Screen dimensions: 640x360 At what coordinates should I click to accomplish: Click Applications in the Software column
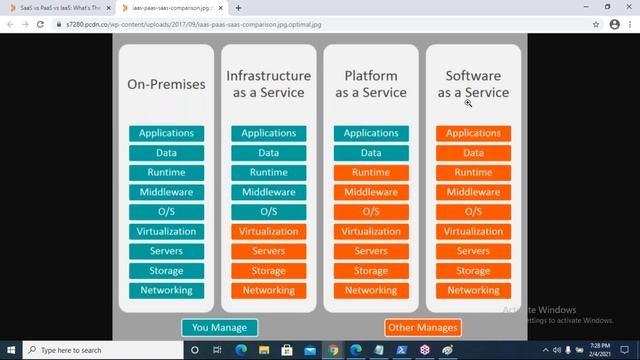473,133
